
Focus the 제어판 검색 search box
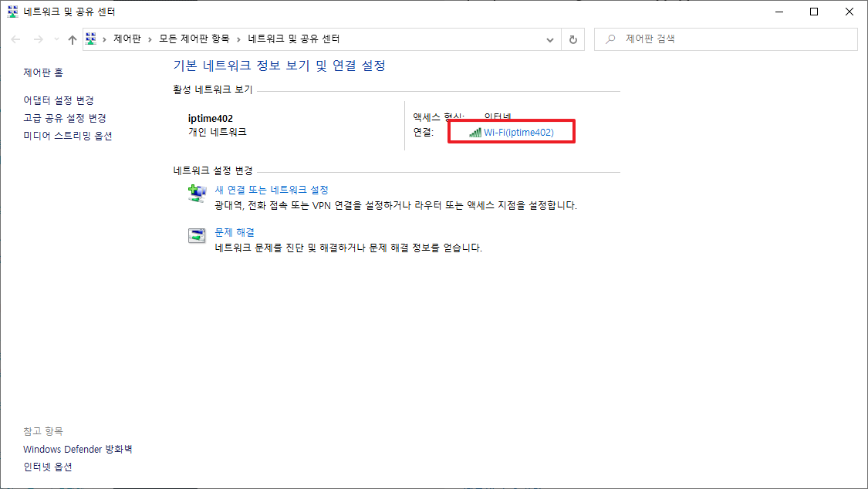(726, 39)
